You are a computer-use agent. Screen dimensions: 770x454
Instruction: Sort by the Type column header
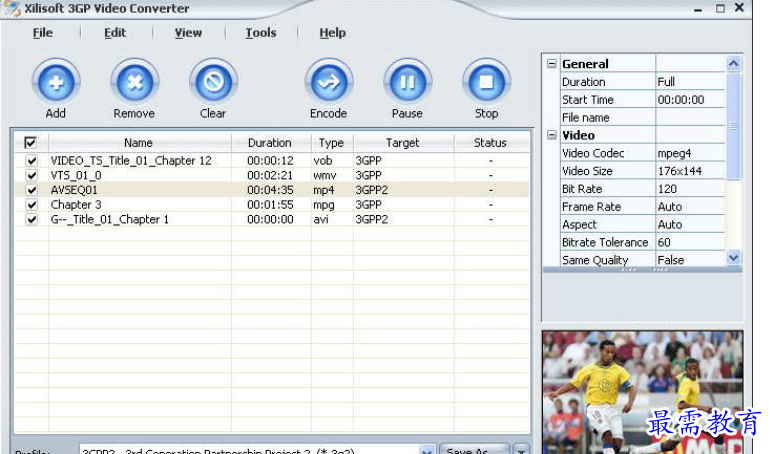pos(332,143)
